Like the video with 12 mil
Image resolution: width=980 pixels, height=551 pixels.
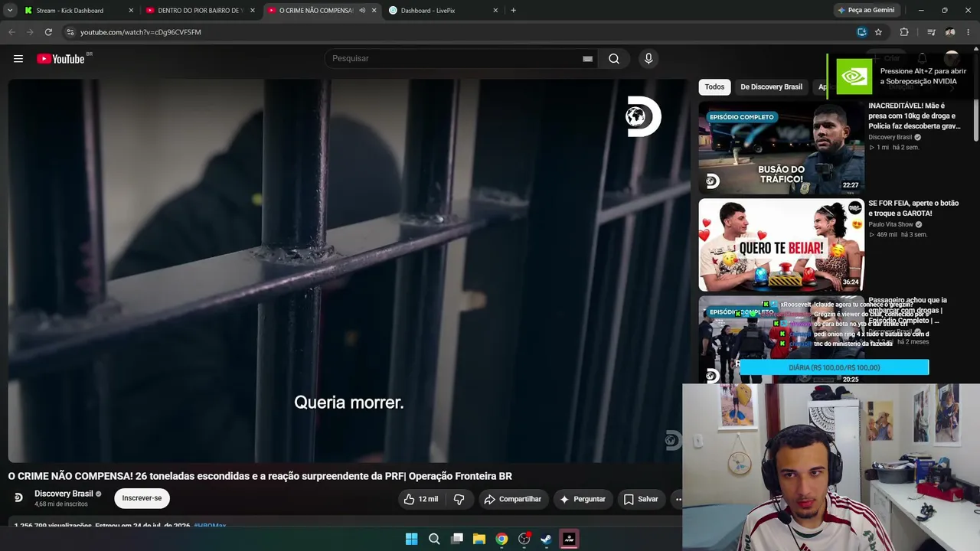pos(420,499)
